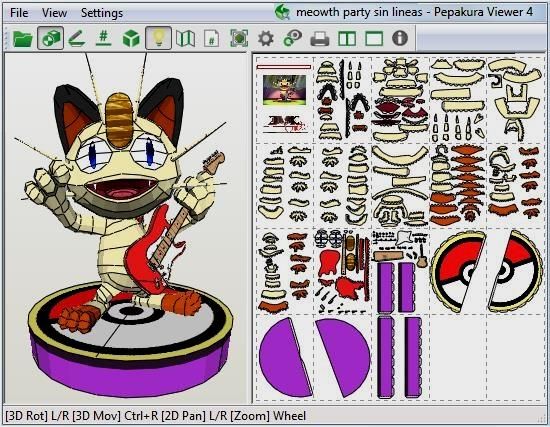550x427 pixels.
Task: Click the Pepakura app icon in title bar
Action: click(x=282, y=12)
